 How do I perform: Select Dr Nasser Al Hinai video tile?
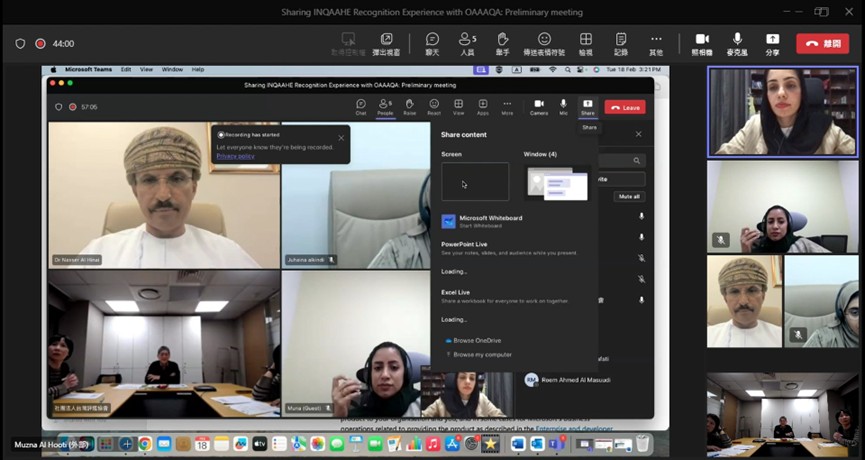164,195
